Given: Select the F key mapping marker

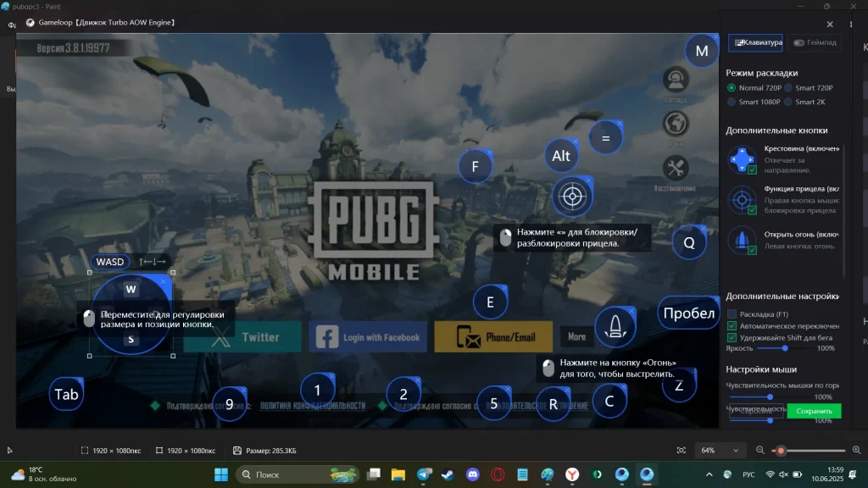Looking at the screenshot, I should (x=475, y=167).
